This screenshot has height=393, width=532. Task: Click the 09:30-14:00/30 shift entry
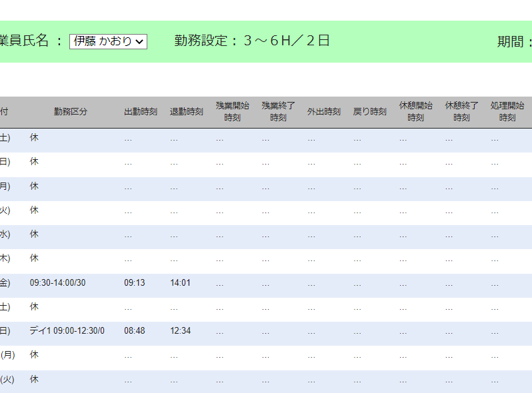click(x=57, y=283)
